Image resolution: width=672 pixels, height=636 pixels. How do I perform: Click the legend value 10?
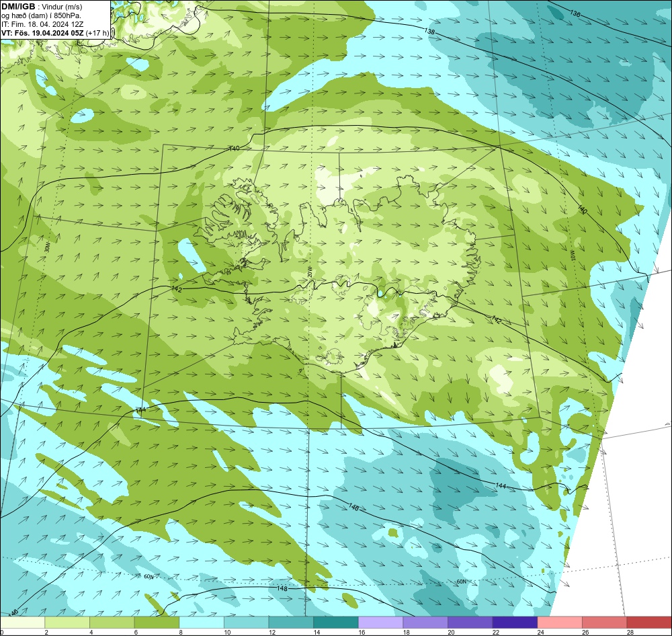click(x=226, y=632)
